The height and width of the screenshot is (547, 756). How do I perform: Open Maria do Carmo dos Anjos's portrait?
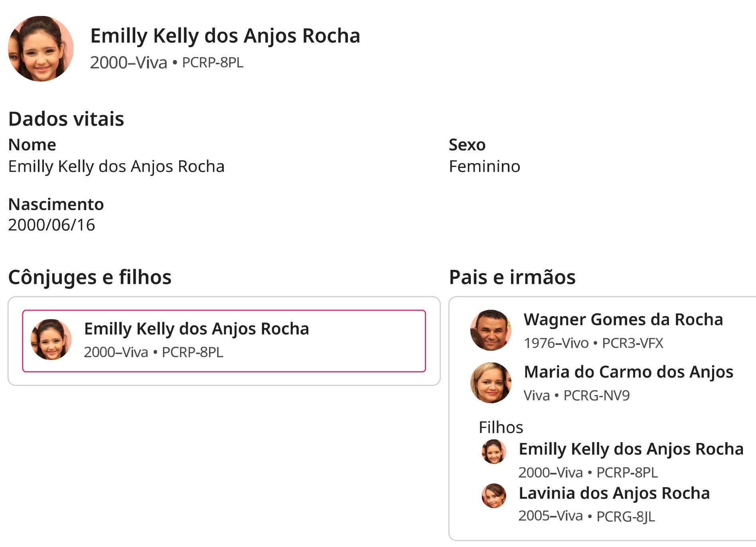click(491, 383)
